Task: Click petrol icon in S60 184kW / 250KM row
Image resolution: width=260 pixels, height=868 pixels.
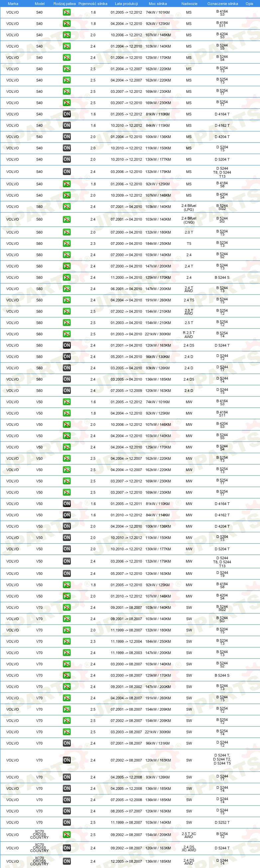Action: (x=67, y=244)
